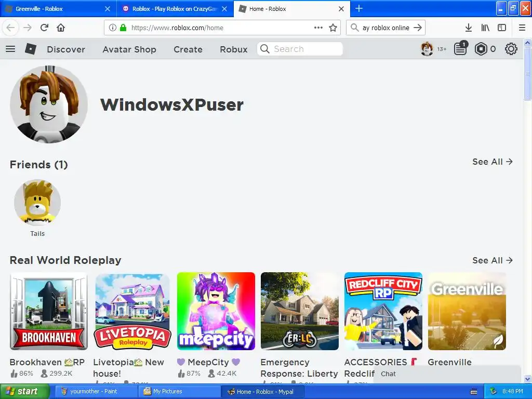Viewport: 532px width, 399px height.
Task: Open the Livetopia Roleplay game thumbnail
Action: 132,311
